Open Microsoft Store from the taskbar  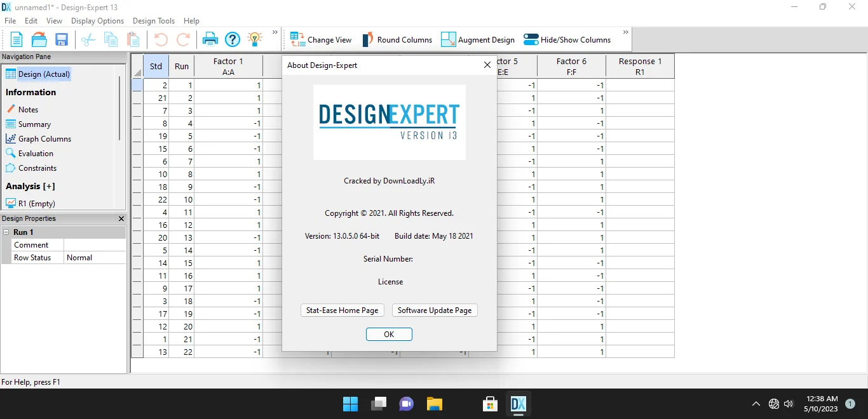point(490,404)
